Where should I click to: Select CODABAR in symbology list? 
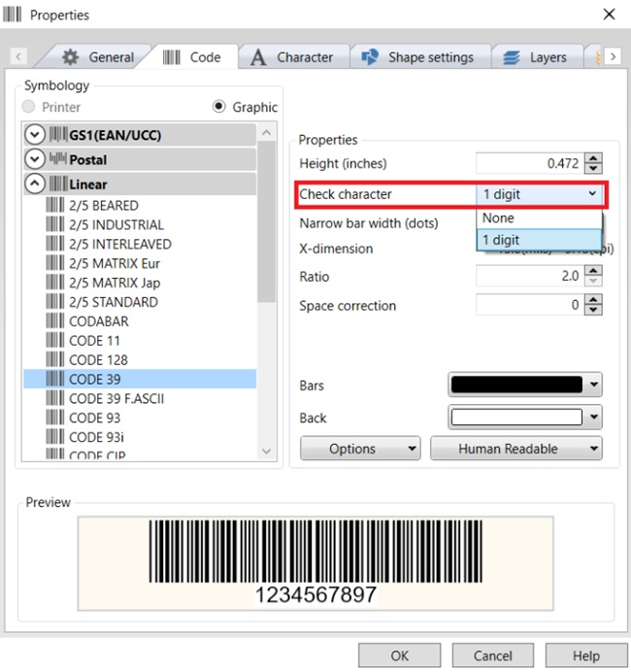point(140,321)
